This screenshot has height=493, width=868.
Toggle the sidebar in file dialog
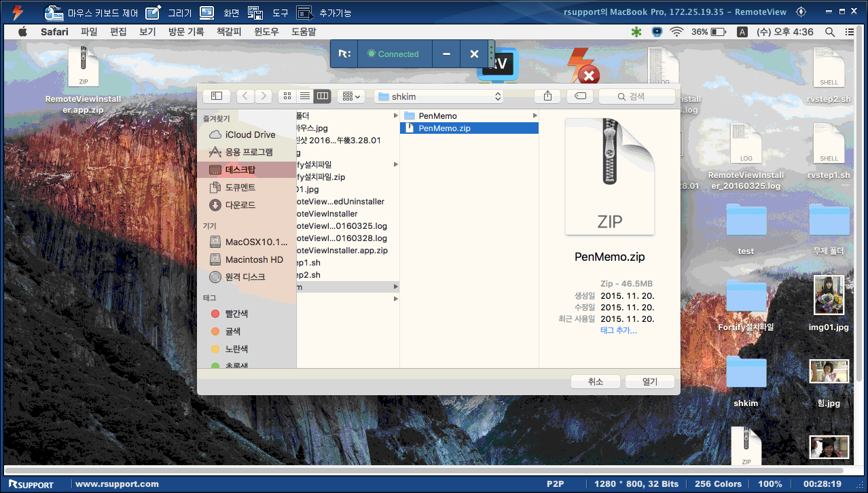[217, 96]
